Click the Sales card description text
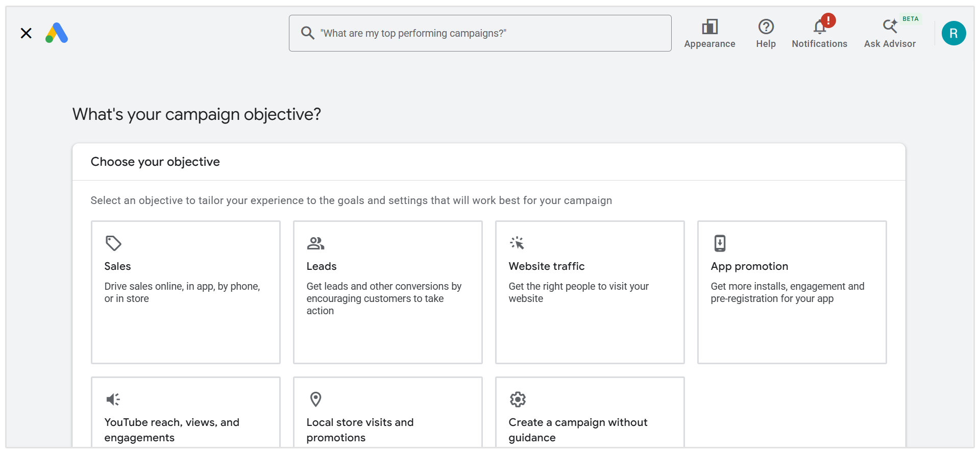This screenshot has height=454, width=980. 182,292
